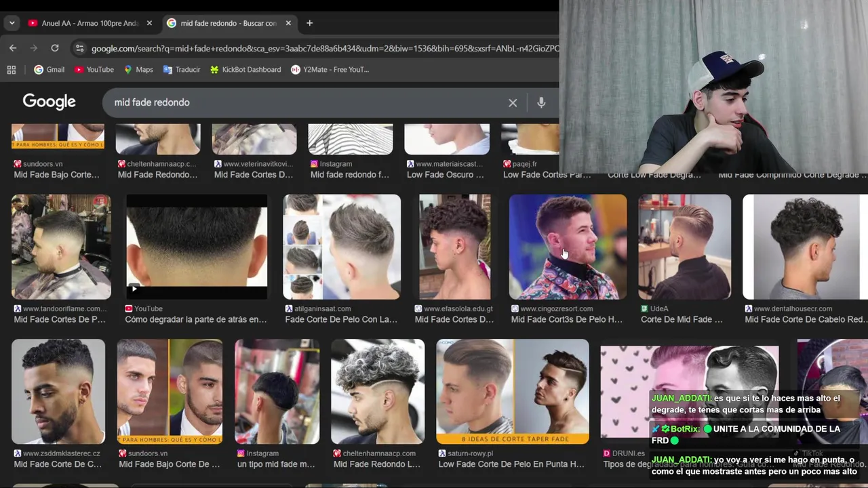
Task: Click Mid Fade Bajo Corte... top caption
Action: pos(56,175)
